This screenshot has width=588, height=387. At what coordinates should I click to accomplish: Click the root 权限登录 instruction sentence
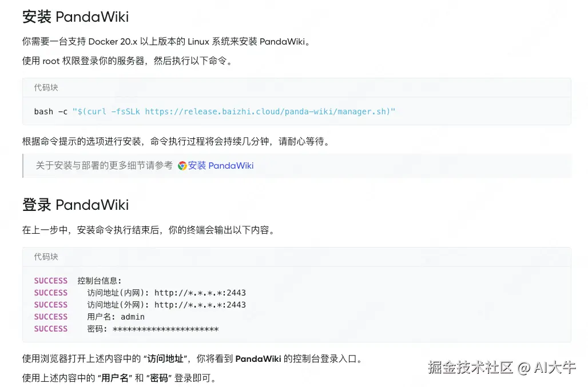(x=128, y=61)
